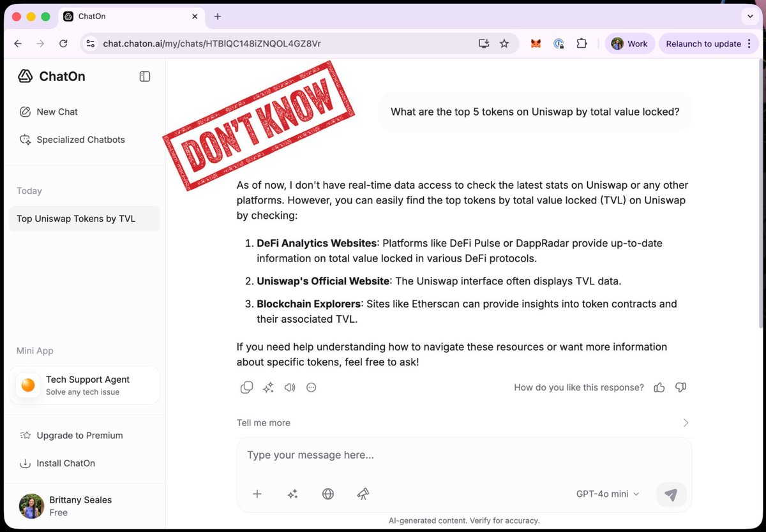The width and height of the screenshot is (766, 532).
Task: Copy the response with the copy icon
Action: 246,387
